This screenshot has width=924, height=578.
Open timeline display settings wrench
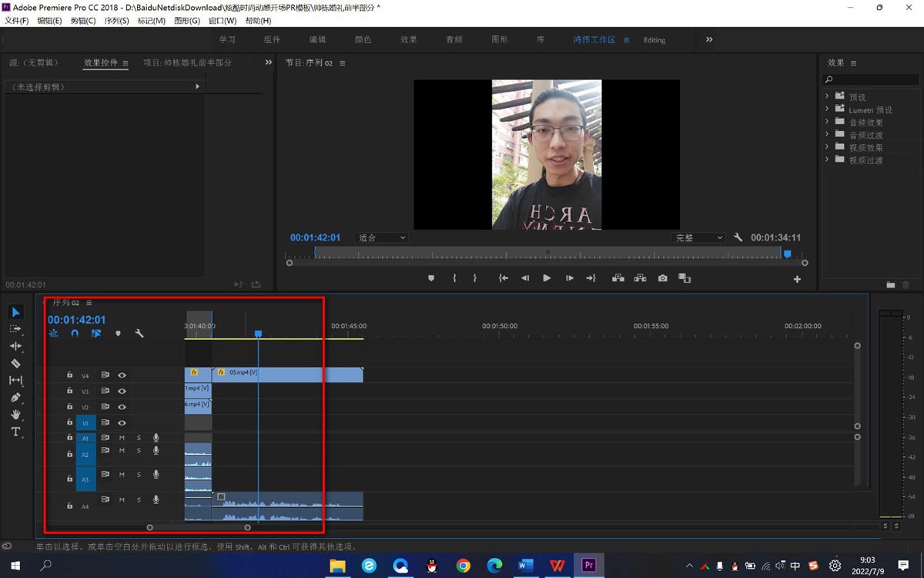tap(139, 334)
